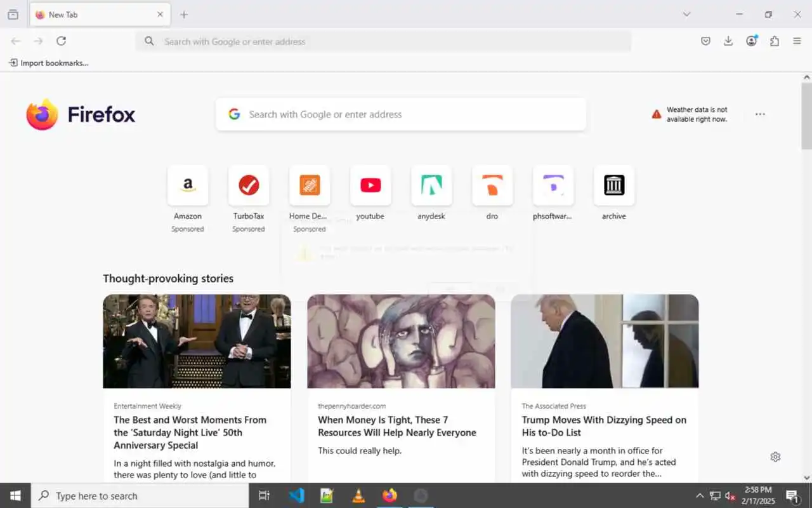This screenshot has width=812, height=508.
Task: Open the clock showing 2:58 PM
Action: [758, 495]
